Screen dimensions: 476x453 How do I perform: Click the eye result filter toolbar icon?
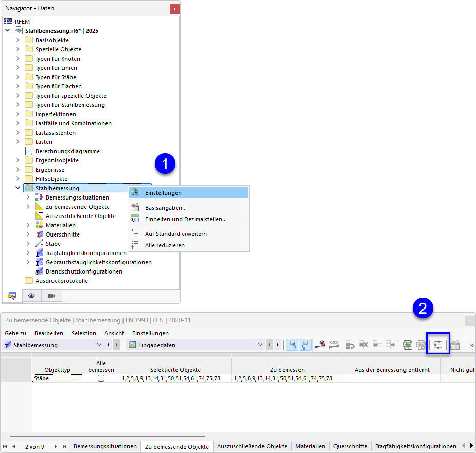click(x=320, y=345)
